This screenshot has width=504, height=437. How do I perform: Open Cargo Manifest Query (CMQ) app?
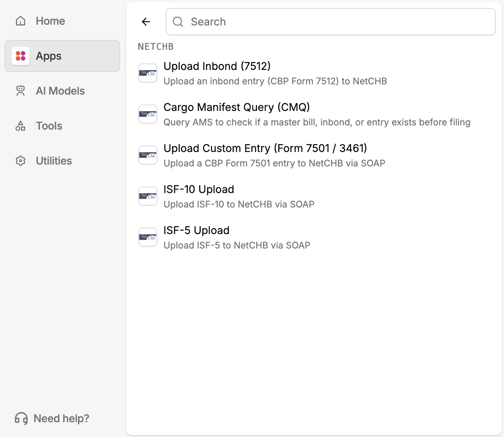(x=314, y=114)
